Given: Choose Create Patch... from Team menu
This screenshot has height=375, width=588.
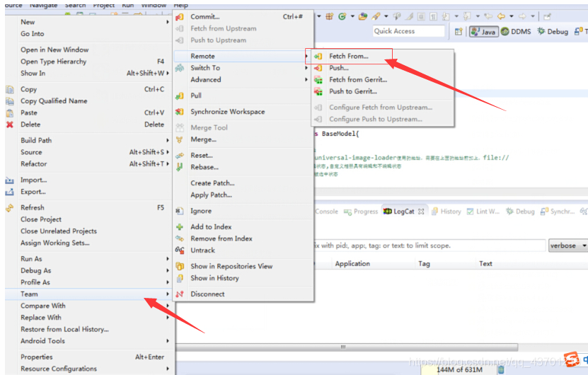Looking at the screenshot, I should point(212,183).
